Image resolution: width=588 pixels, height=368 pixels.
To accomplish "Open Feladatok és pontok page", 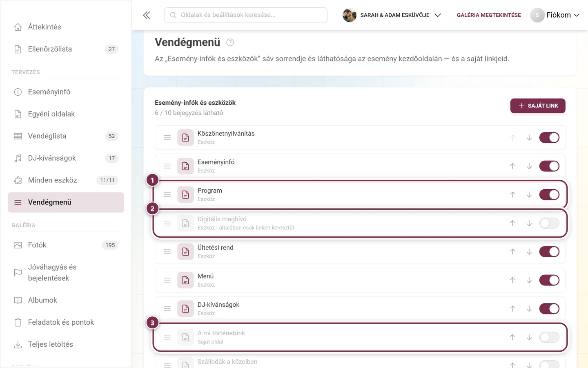I will coord(66,322).
